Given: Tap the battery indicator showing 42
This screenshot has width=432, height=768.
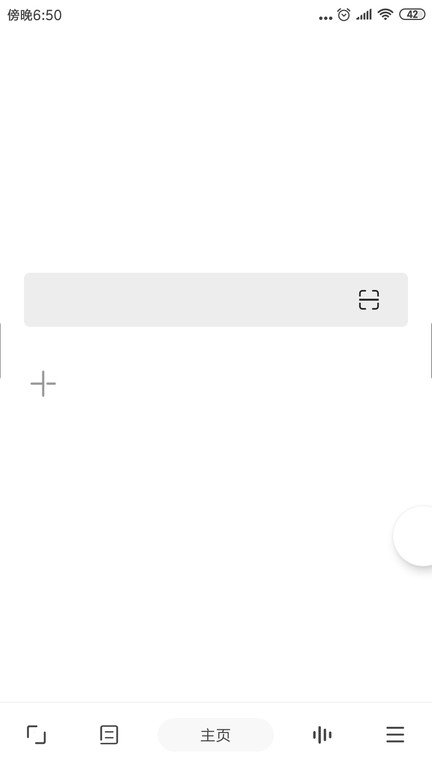Looking at the screenshot, I should tap(412, 15).
